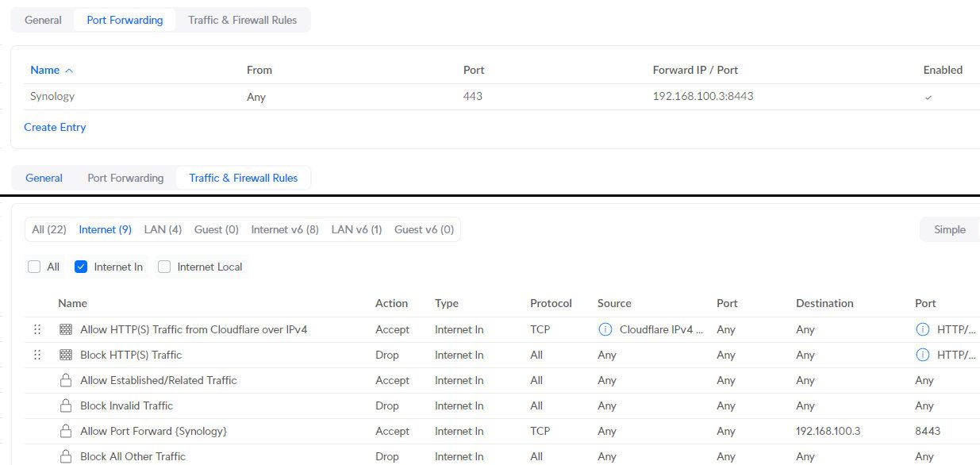Toggle Enabled checkmark for Synology entry
The image size is (980, 465).
point(928,97)
